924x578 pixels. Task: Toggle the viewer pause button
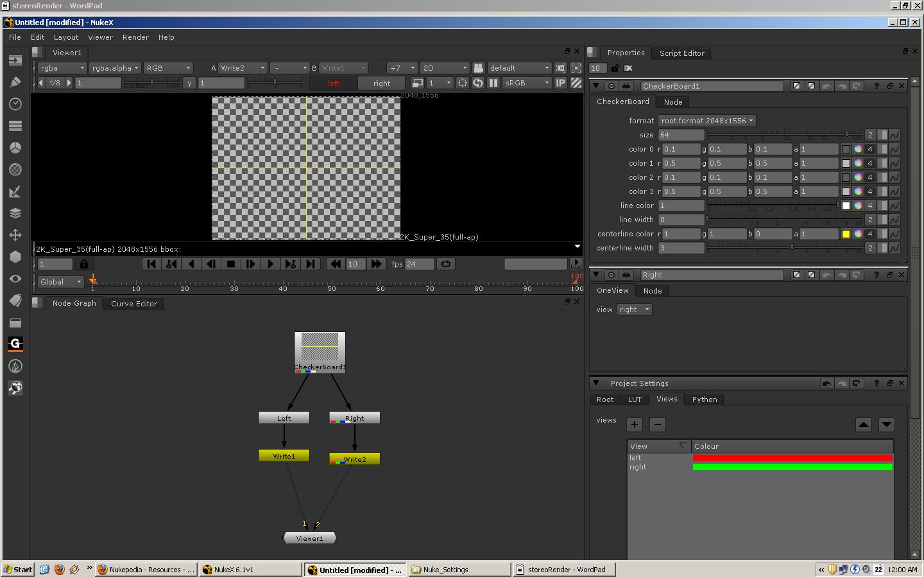click(493, 83)
